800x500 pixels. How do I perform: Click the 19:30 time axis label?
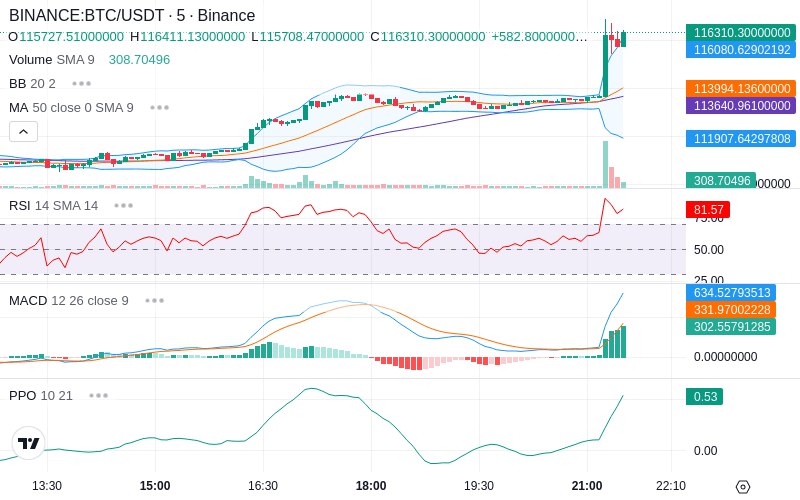tap(479, 486)
